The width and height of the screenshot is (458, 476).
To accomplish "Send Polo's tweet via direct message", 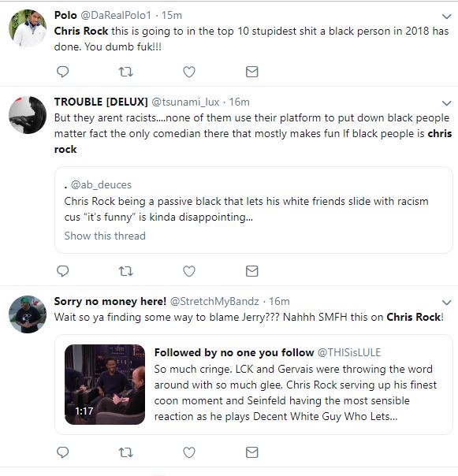I will click(251, 72).
